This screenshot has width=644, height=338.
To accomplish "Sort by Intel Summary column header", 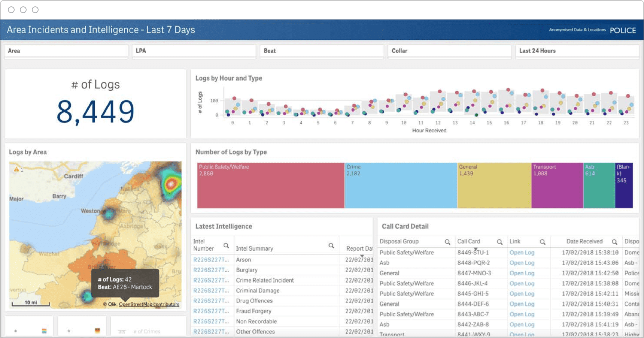I will [254, 248].
